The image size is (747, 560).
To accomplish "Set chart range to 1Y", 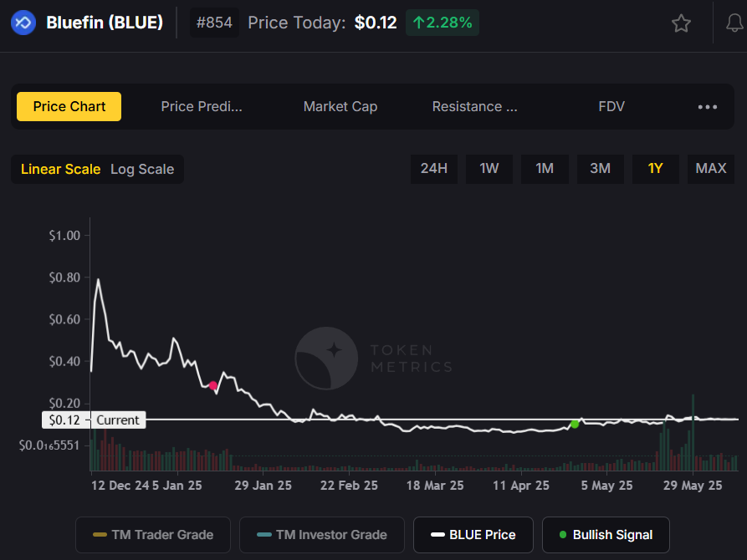I will (x=656, y=169).
